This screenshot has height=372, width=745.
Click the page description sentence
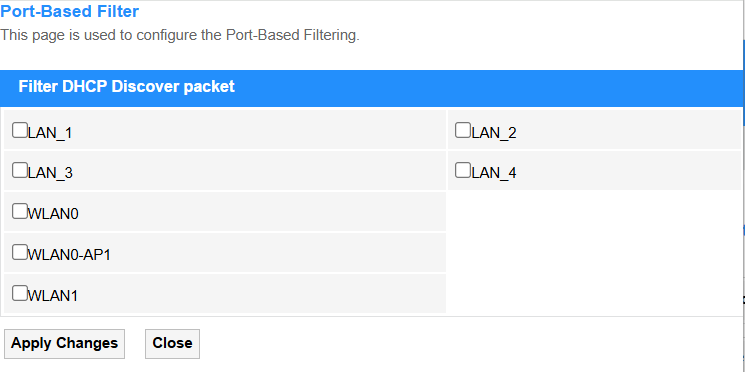click(180, 35)
